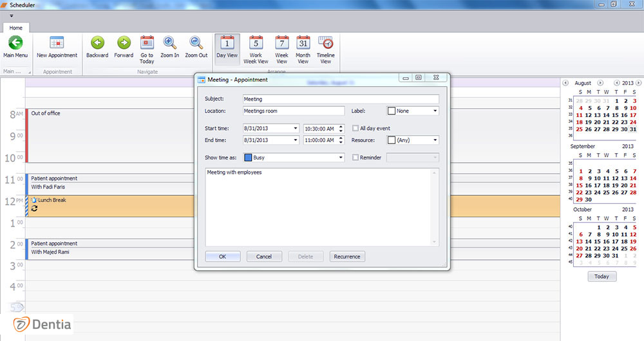Click the Today button under mini calendar
The width and height of the screenshot is (644, 341).
[601, 277]
